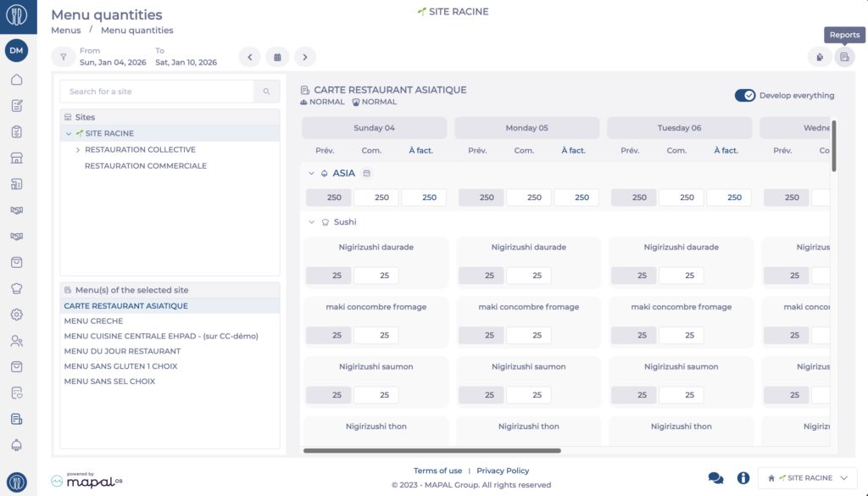Select MENU CRECHE
868x496 pixels.
(93, 321)
